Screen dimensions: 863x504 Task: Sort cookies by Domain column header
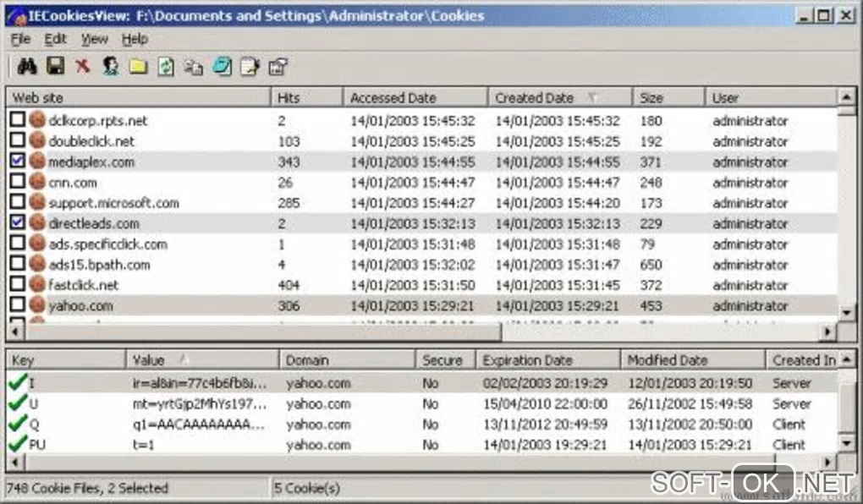point(347,360)
